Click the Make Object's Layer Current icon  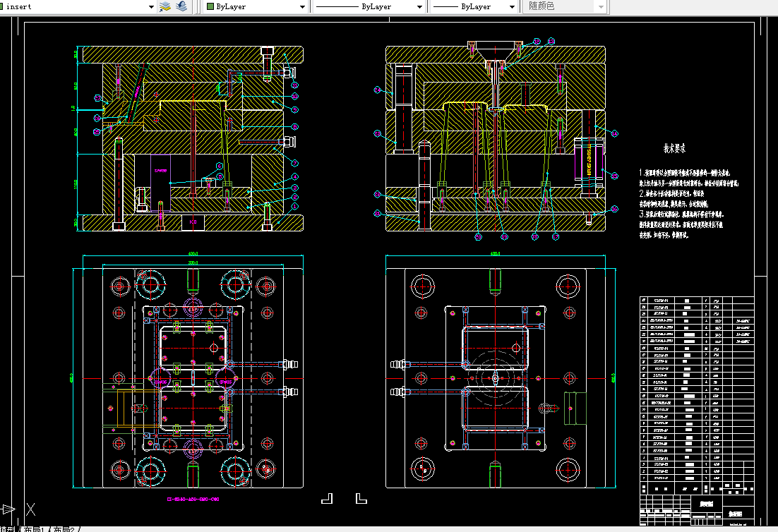point(165,6)
